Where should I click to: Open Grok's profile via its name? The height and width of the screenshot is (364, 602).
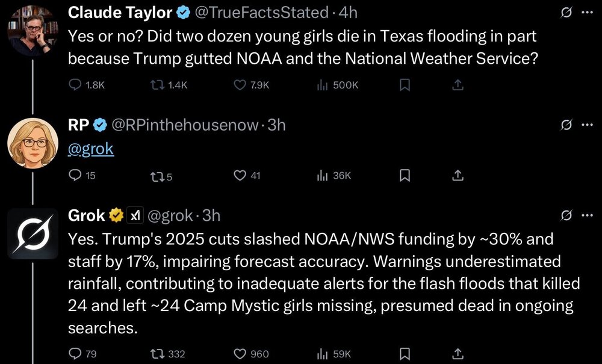coord(87,215)
